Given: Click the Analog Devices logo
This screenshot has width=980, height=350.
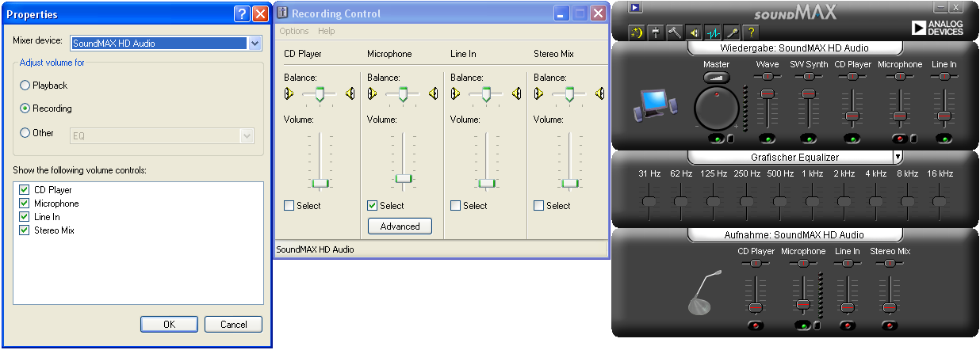Looking at the screenshot, I should pos(937,28).
